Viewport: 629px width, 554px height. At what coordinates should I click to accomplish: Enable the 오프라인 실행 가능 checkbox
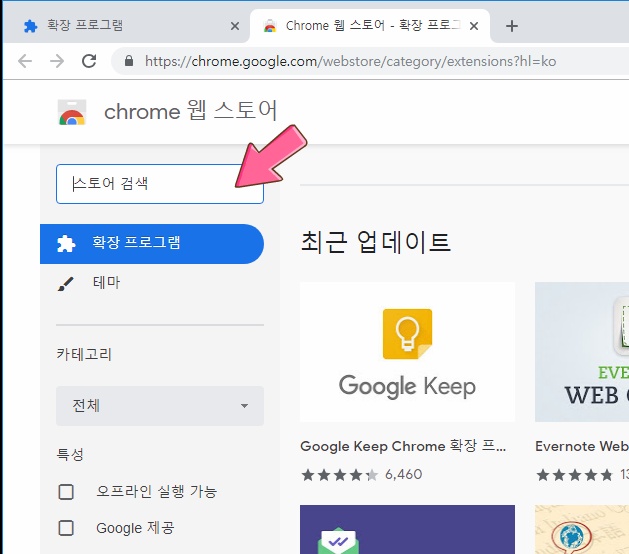66,492
